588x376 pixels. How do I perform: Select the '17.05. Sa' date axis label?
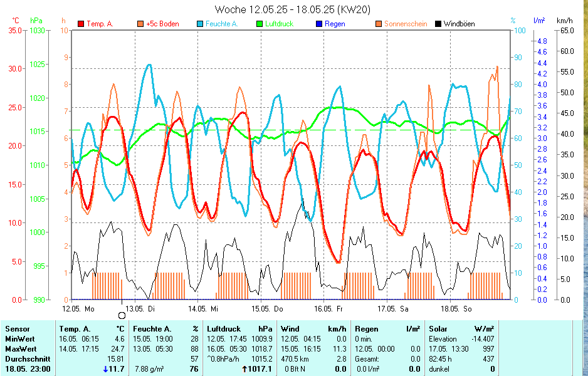coord(392,309)
